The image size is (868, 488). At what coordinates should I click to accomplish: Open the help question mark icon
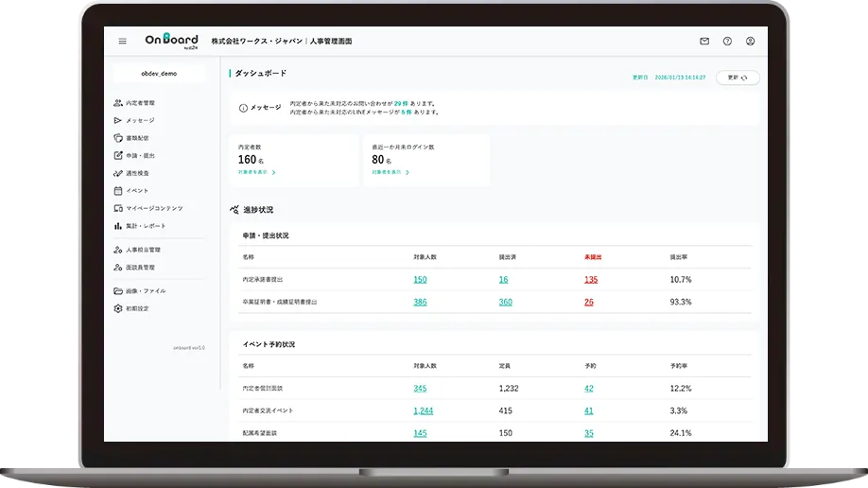(727, 42)
